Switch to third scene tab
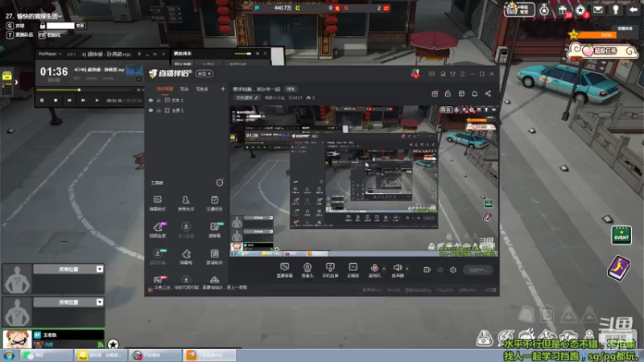644x362 pixels. pyautogui.click(x=202, y=89)
